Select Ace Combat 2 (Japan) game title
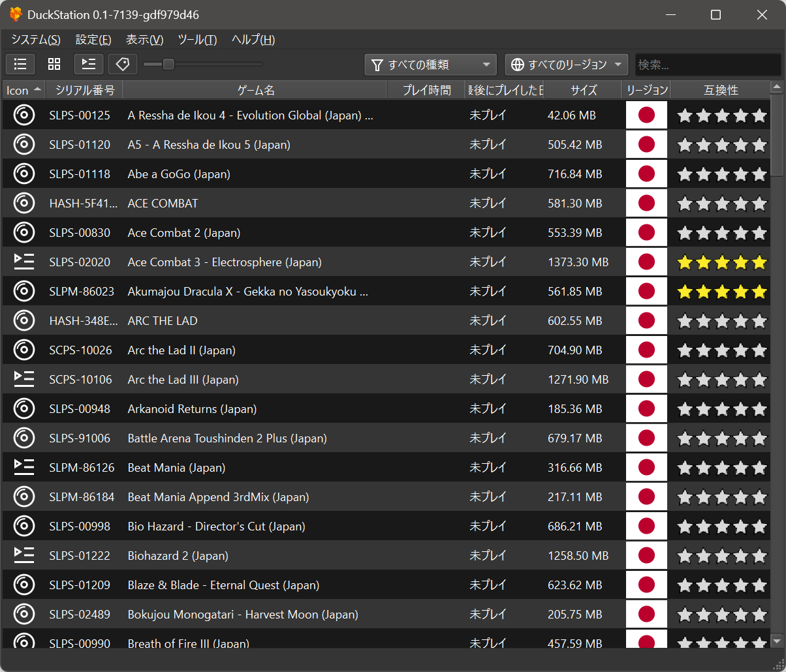The image size is (786, 672). pos(184,233)
